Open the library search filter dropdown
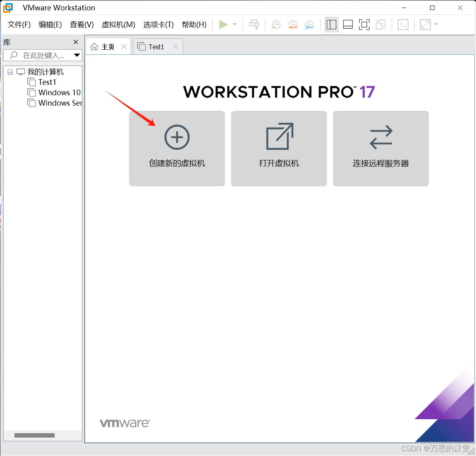Viewport: 476px width, 456px height. [x=77, y=55]
